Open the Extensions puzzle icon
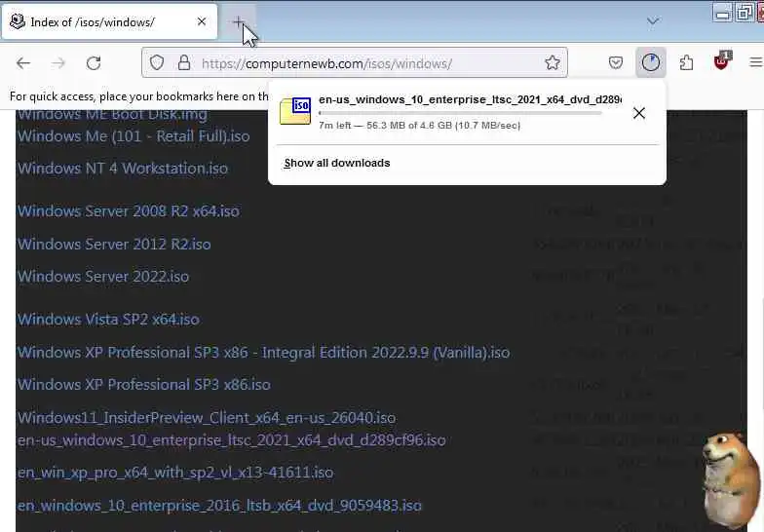Viewport: 764px width, 532px height. click(x=686, y=62)
